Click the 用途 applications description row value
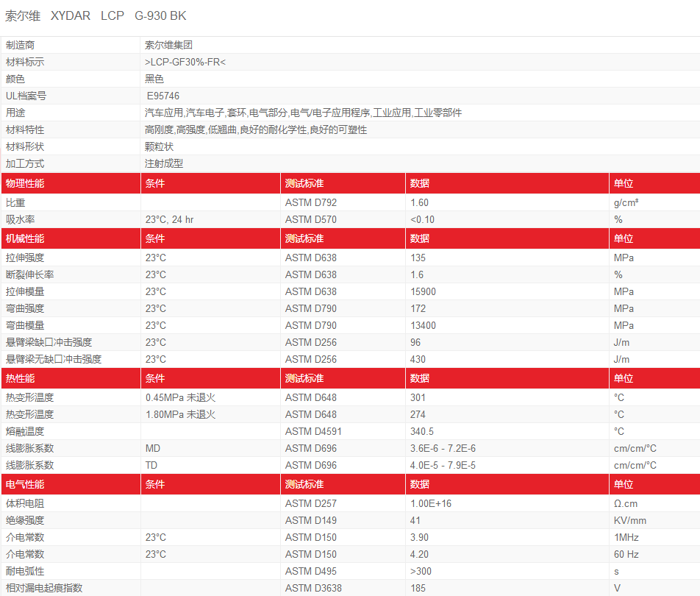 coord(303,113)
